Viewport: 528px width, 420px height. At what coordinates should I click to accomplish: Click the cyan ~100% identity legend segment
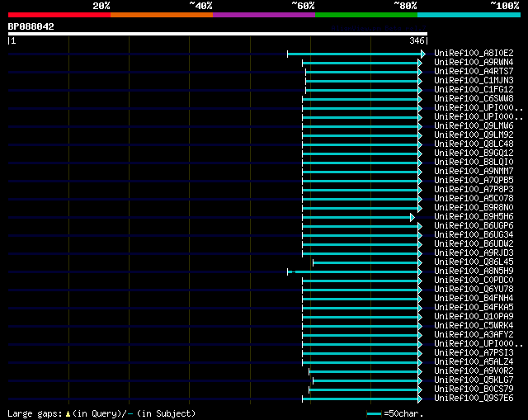pyautogui.click(x=469, y=15)
